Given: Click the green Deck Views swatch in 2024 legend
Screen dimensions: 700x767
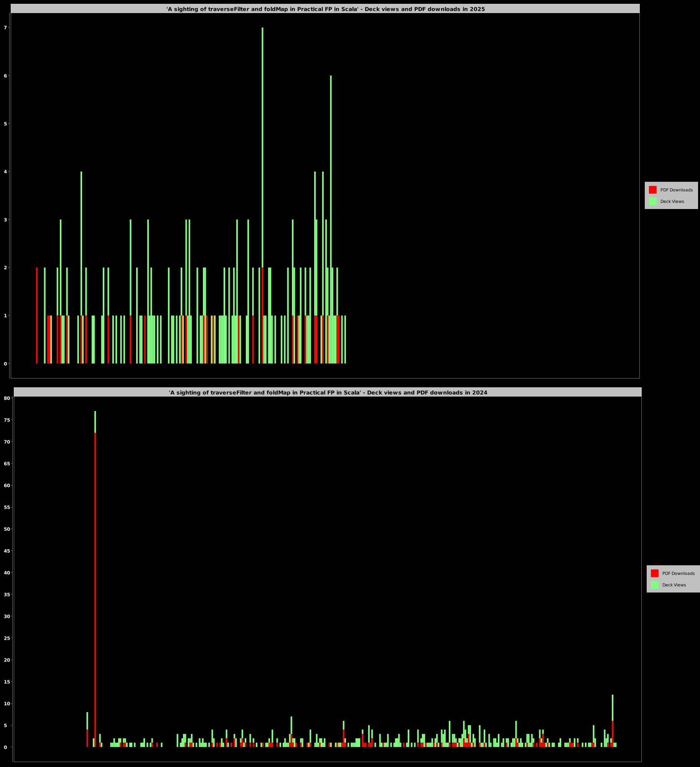Looking at the screenshot, I should point(654,585).
